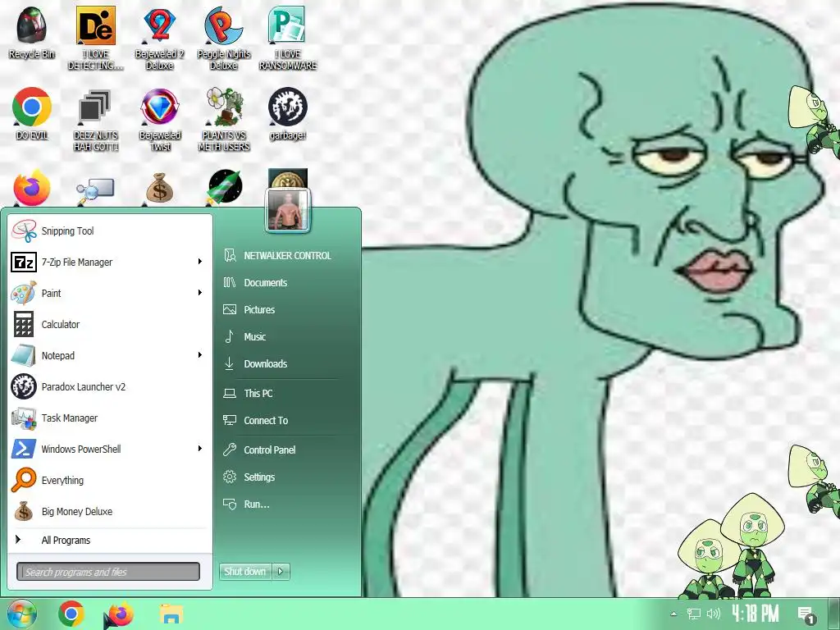Expand All Programs list
The image size is (840, 630).
coord(110,540)
